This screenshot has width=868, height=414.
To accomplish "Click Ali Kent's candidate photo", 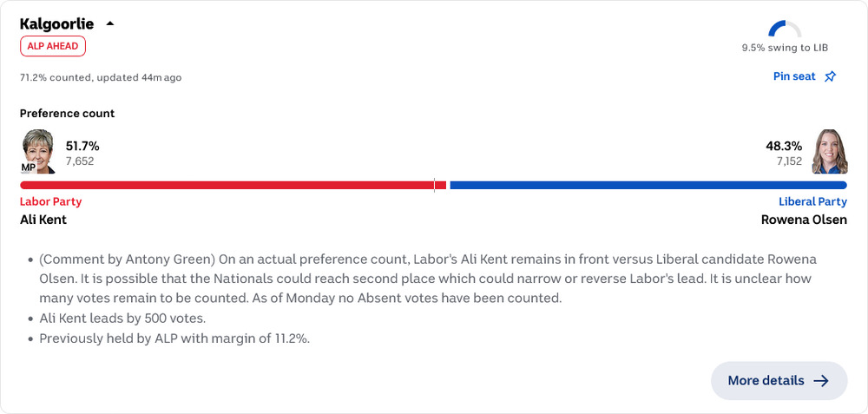I will click(x=38, y=152).
